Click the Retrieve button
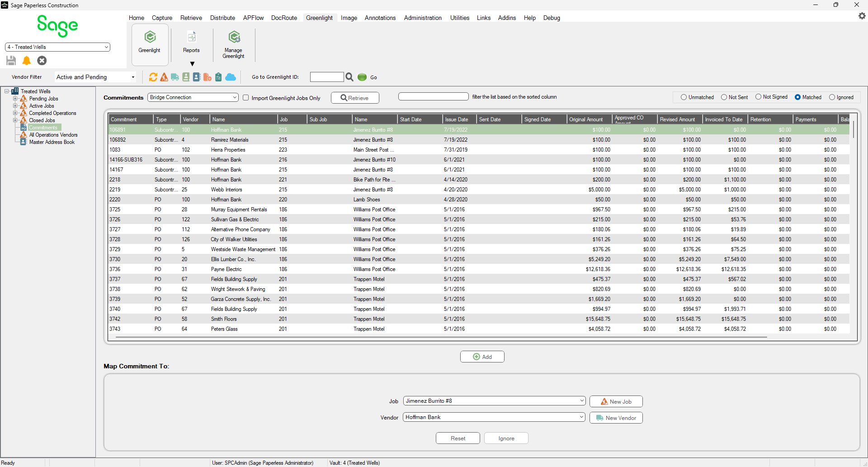Screen dimensions: 868x467 (355, 98)
